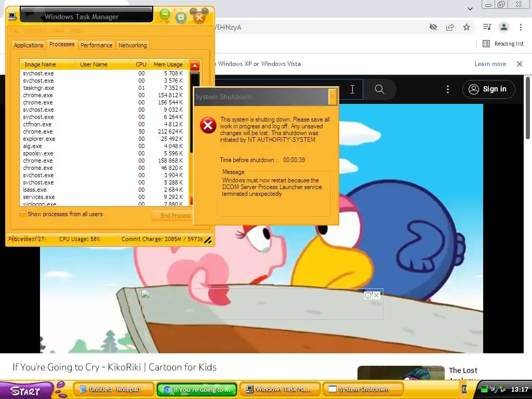Expand the Chrome tab search chevron
The image size is (532, 399).
click(x=470, y=8)
